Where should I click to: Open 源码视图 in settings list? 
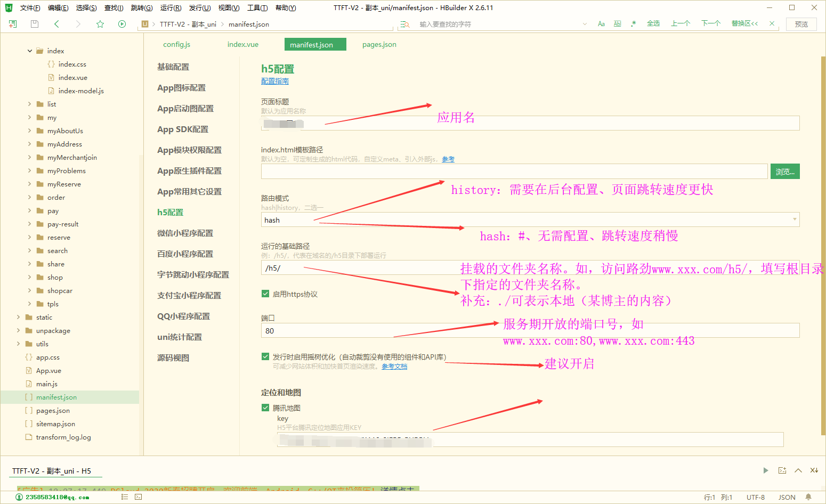click(x=173, y=357)
